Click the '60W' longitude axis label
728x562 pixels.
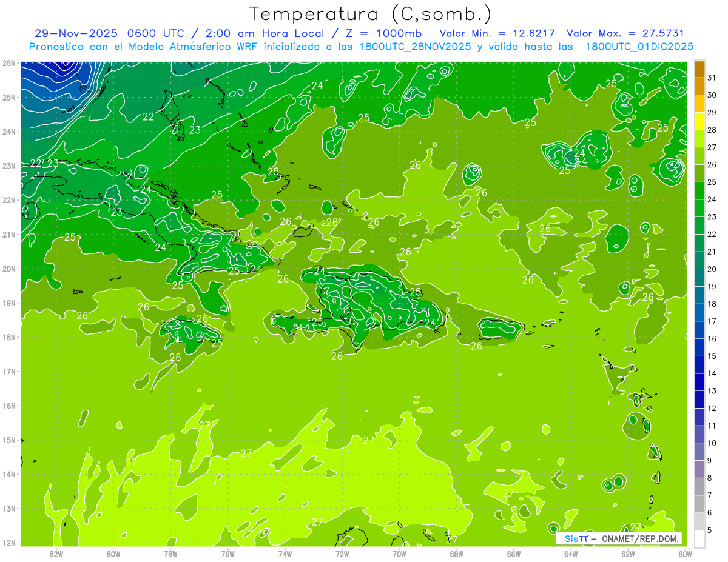pos(685,553)
